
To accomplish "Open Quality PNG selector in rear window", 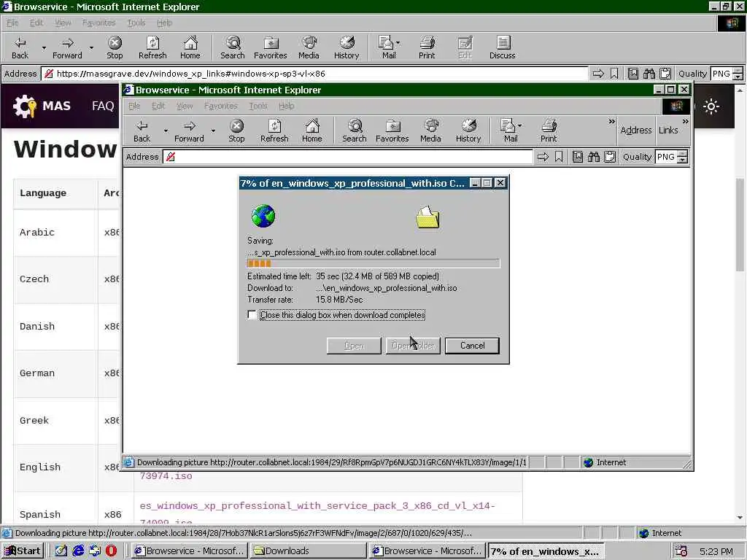I will click(x=727, y=74).
